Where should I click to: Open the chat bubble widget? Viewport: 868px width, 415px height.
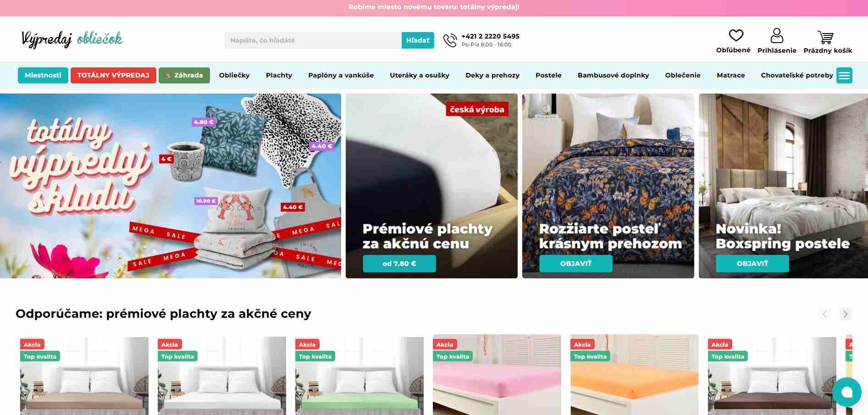(846, 392)
